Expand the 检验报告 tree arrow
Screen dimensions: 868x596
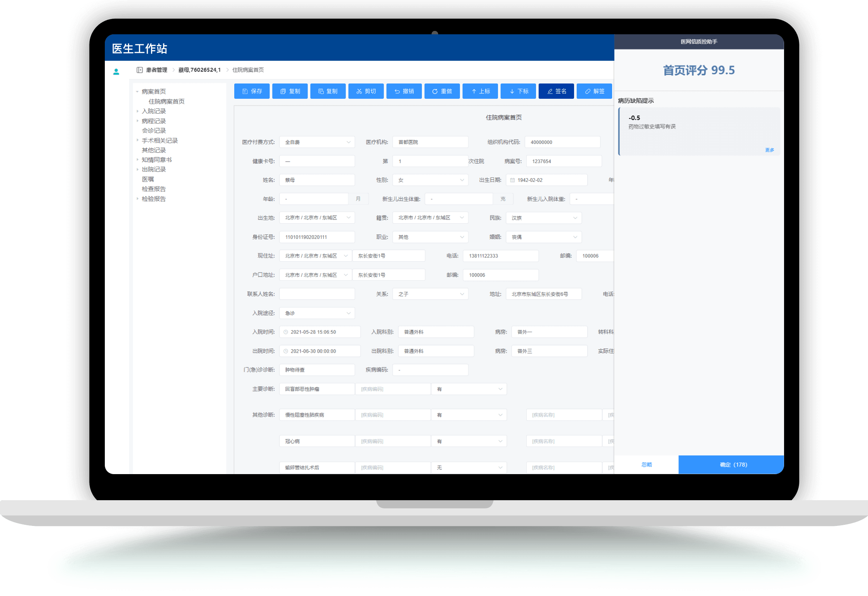(137, 199)
